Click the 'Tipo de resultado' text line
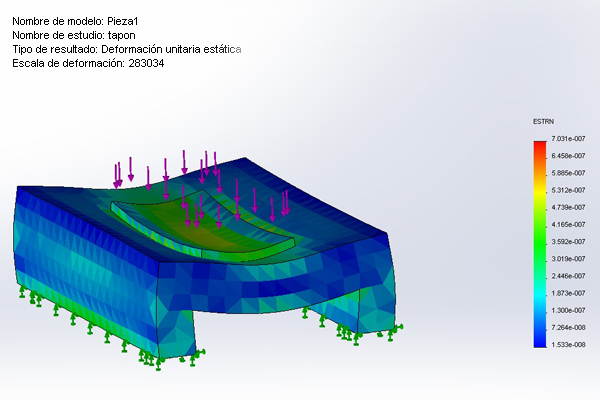The width and height of the screenshot is (600, 400). 126,49
